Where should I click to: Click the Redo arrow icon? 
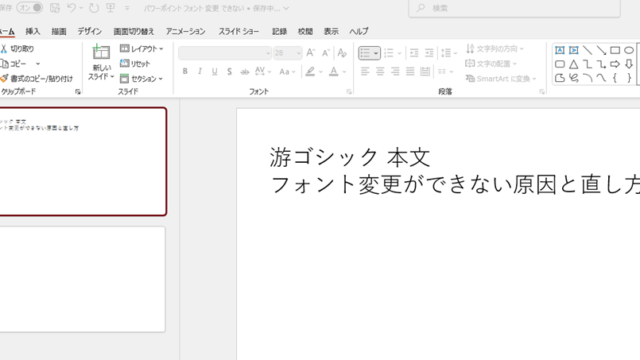(x=94, y=8)
